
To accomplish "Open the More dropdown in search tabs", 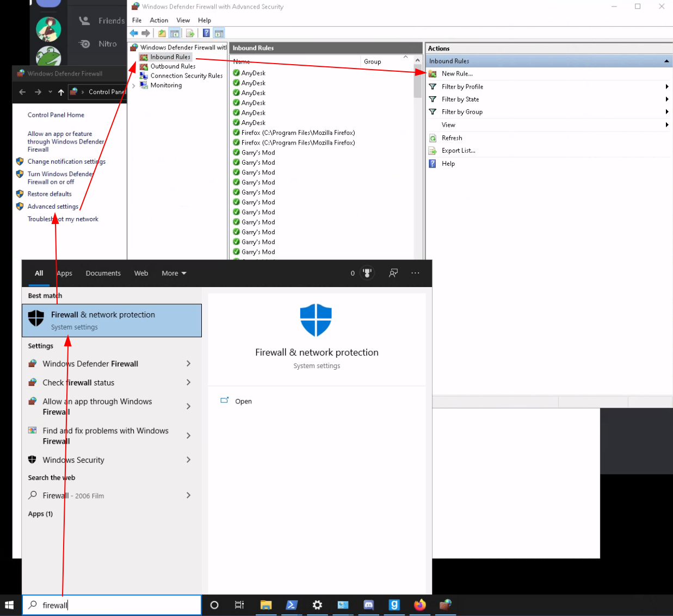I will (174, 273).
